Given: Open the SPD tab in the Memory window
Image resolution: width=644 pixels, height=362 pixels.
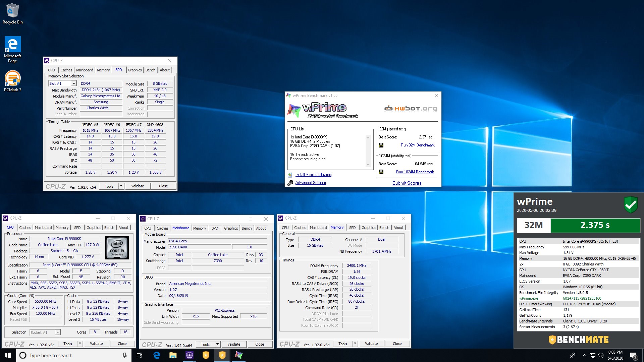Looking at the screenshot, I should click(352, 228).
